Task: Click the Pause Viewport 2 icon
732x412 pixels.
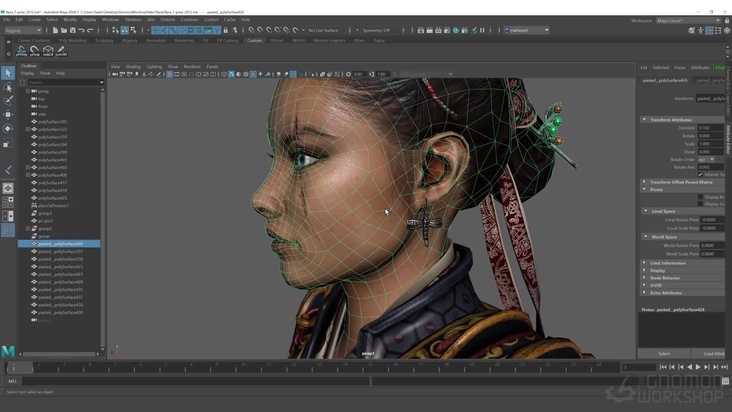Action: [x=482, y=30]
